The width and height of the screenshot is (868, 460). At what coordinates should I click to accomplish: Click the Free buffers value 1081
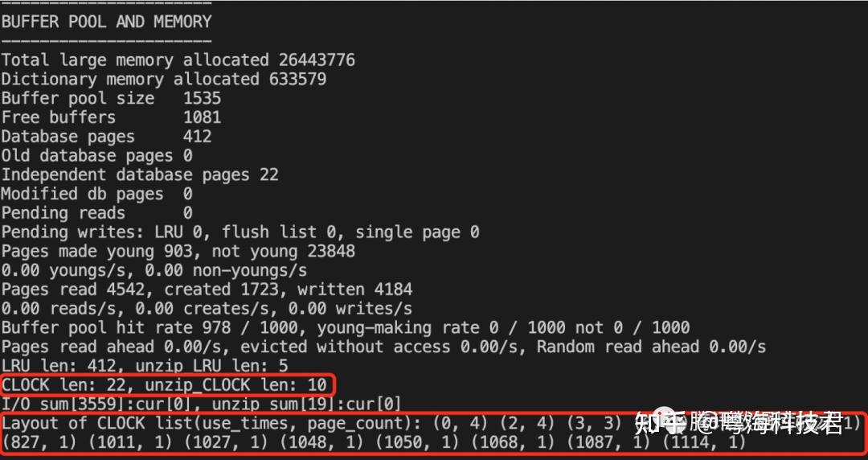(202, 117)
